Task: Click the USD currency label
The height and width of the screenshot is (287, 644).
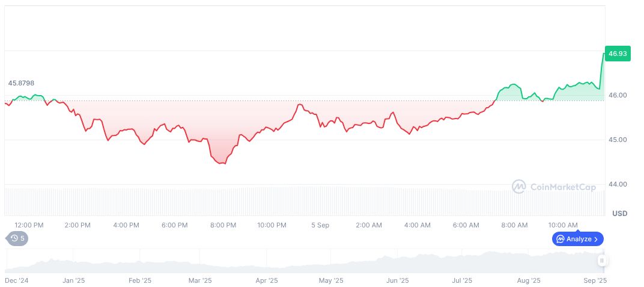Action: click(x=619, y=214)
